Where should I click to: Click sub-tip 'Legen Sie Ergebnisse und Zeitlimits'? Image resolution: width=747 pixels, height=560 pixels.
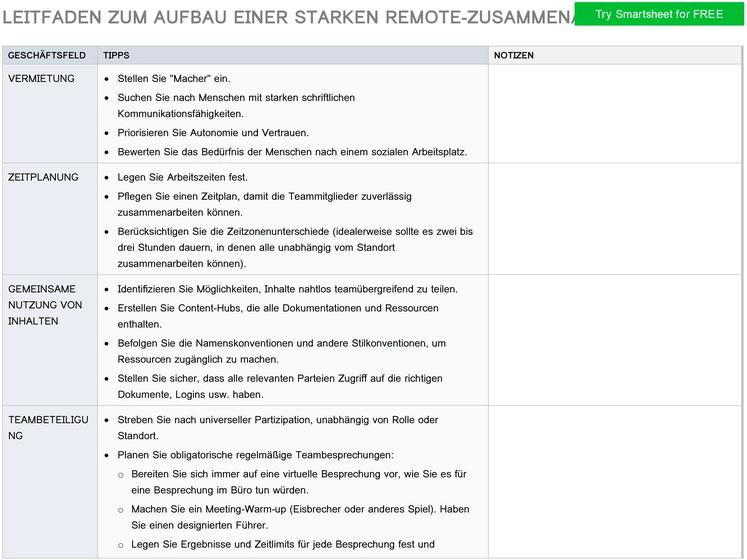coord(283,544)
